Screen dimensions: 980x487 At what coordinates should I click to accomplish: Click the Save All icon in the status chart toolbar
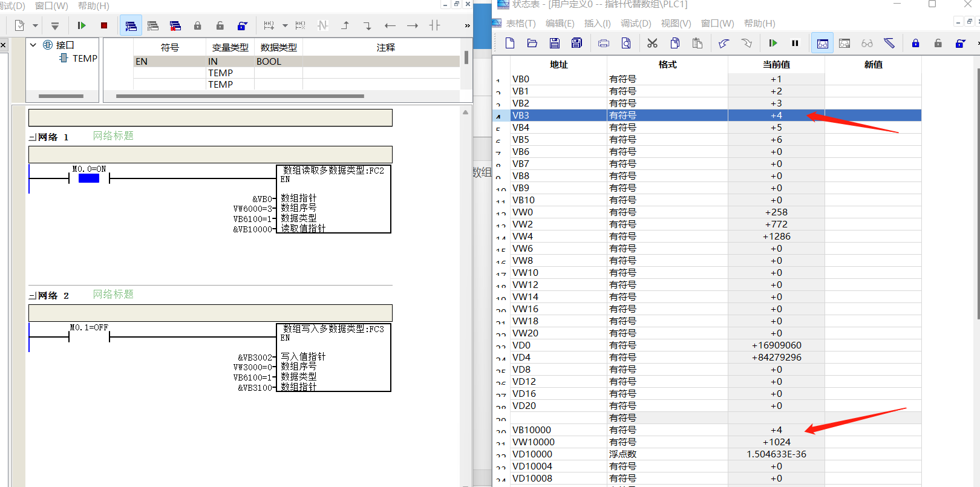coord(577,43)
